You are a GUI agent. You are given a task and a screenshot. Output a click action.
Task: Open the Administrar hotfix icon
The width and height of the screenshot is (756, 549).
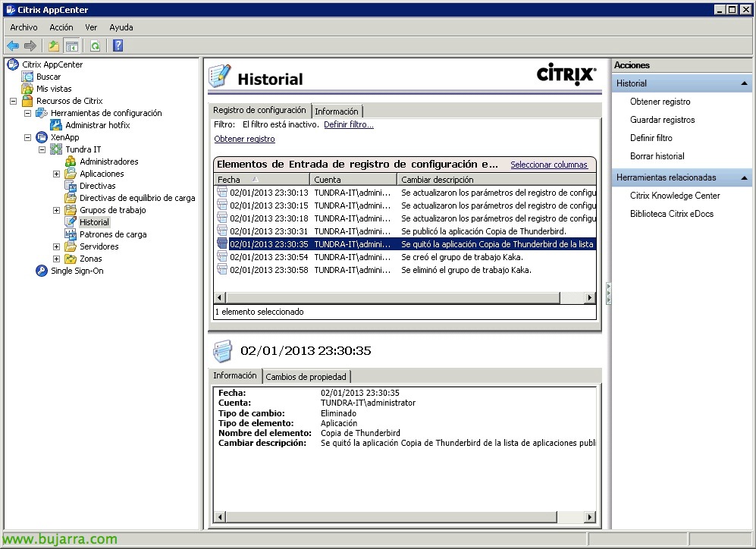point(56,125)
